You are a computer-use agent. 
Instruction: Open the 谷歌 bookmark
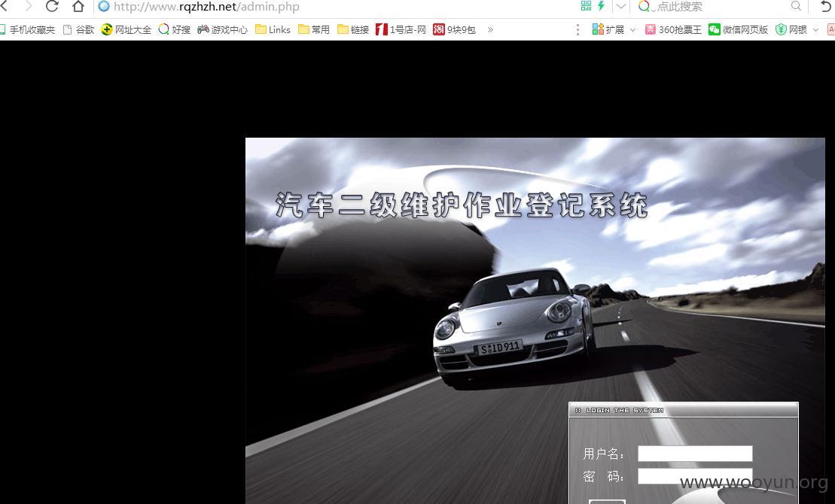tap(79, 30)
